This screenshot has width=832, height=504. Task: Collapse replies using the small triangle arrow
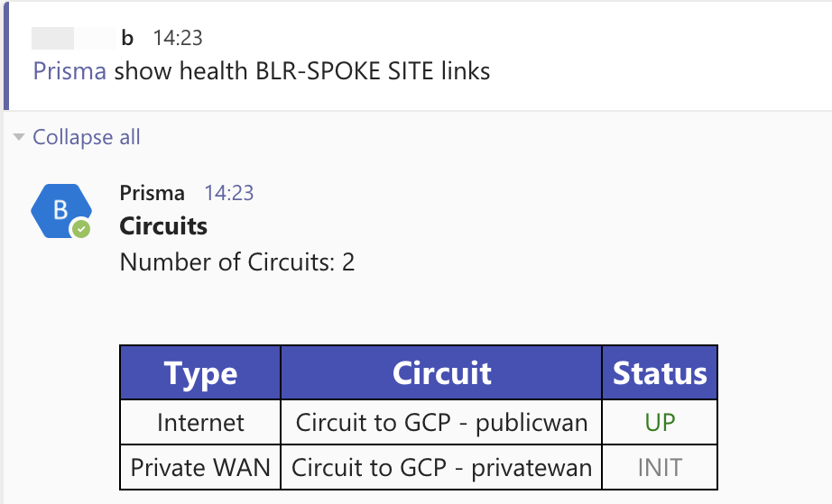coord(18,137)
